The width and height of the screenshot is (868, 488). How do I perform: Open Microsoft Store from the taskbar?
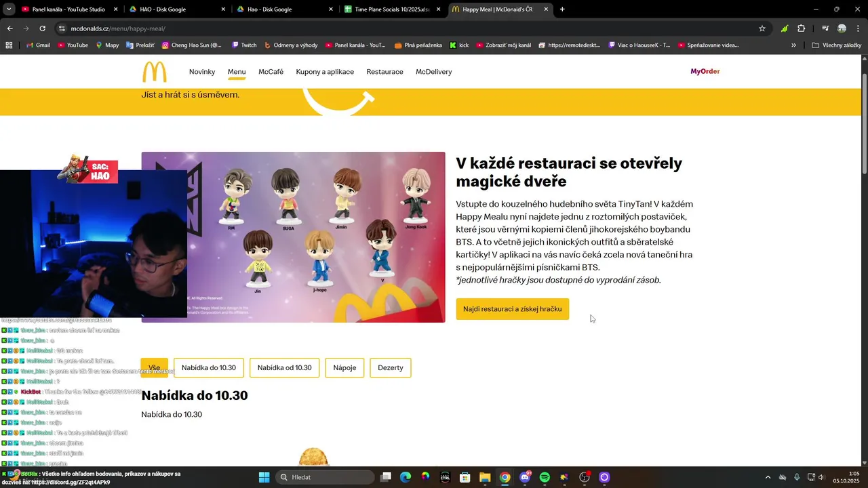(465, 477)
